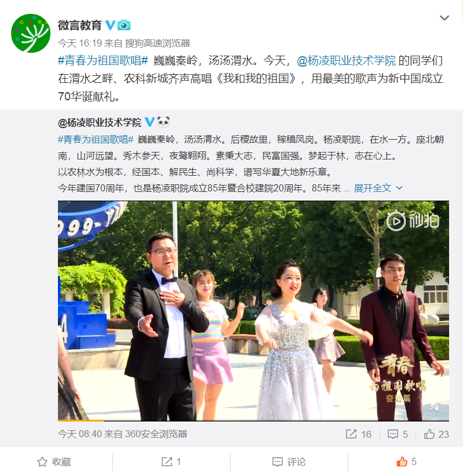Viewport: 463px width, 476px height.
Task: Open the #青春为祖国歌唱# hashtag in top post
Action: click(103, 61)
